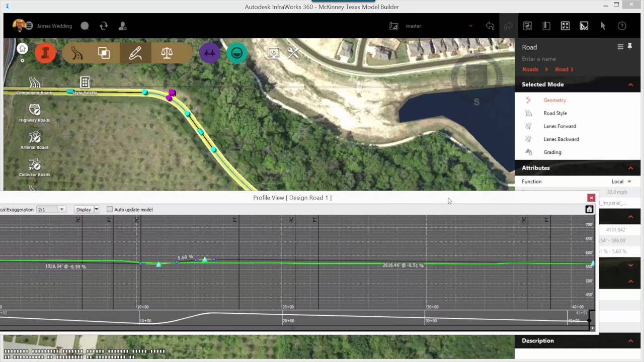Click the bookmark panel icon in top bar
The width and height of the screenshot is (644, 362).
tap(546, 26)
